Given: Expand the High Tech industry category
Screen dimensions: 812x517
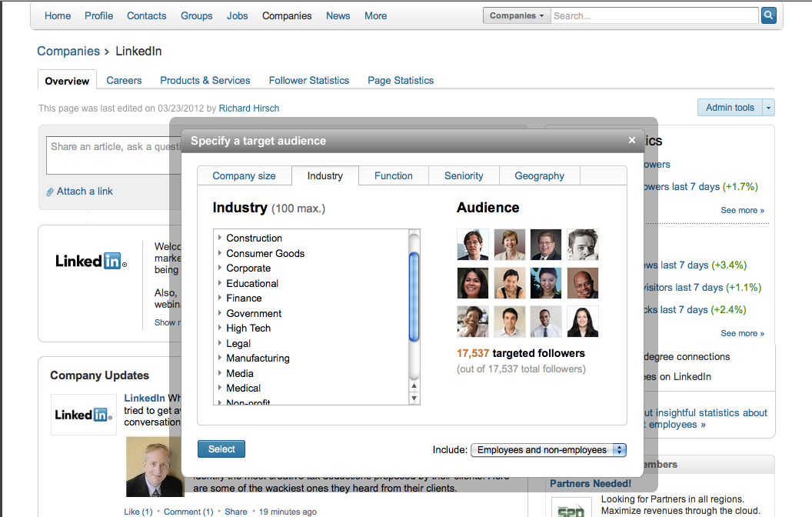Looking at the screenshot, I should pos(220,328).
